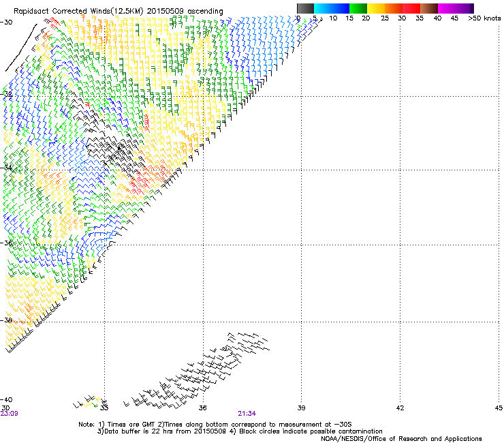Click the brown 35-40 knots legend segment
Image resolution: width=504 pixels, height=443 pixels.
(429, 8)
